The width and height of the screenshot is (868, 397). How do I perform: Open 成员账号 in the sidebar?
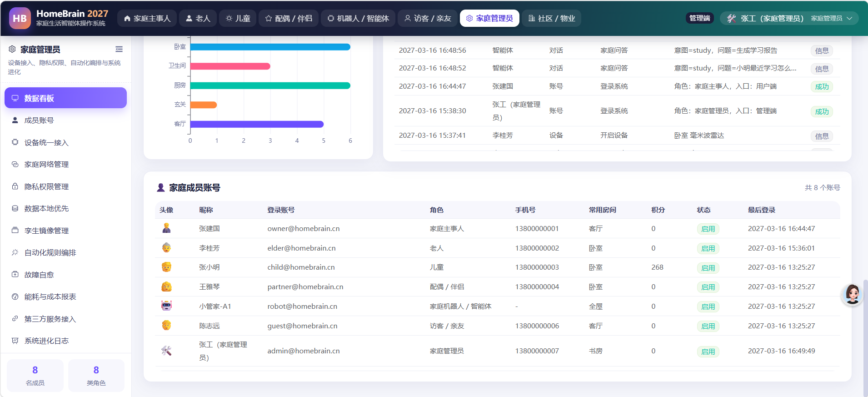coord(65,121)
